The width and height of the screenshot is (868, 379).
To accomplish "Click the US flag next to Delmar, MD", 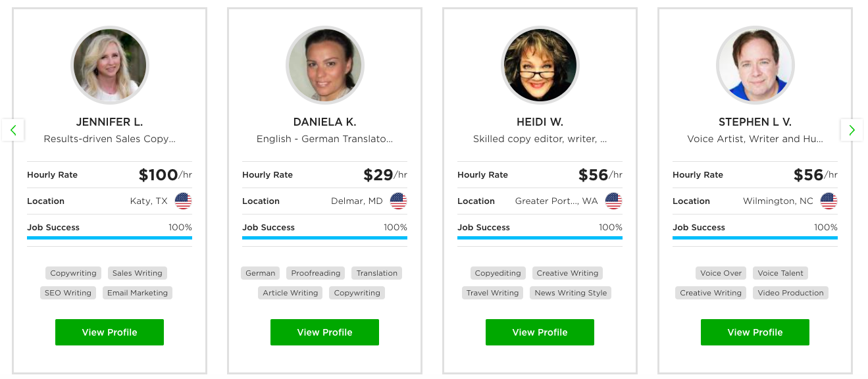I will coord(398,201).
